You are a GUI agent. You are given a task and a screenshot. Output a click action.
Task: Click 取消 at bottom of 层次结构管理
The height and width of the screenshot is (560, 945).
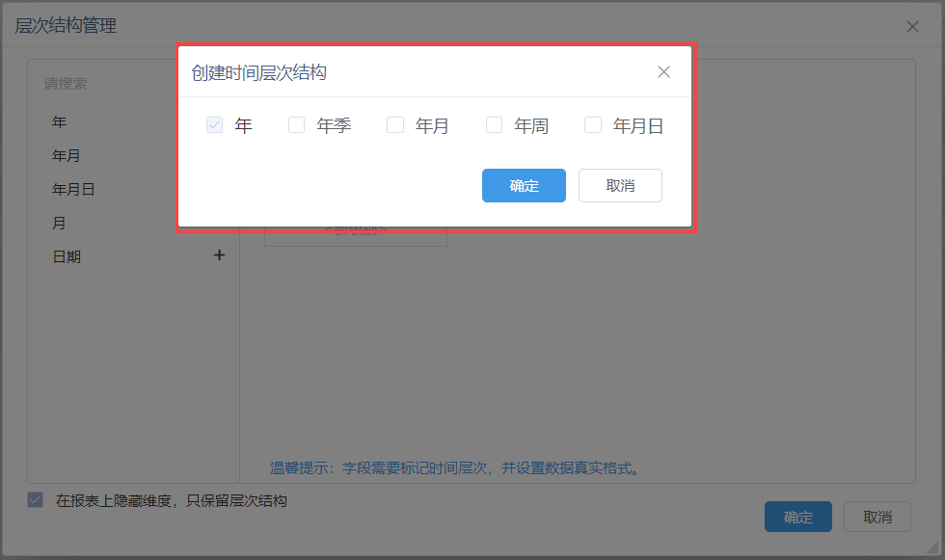[877, 517]
